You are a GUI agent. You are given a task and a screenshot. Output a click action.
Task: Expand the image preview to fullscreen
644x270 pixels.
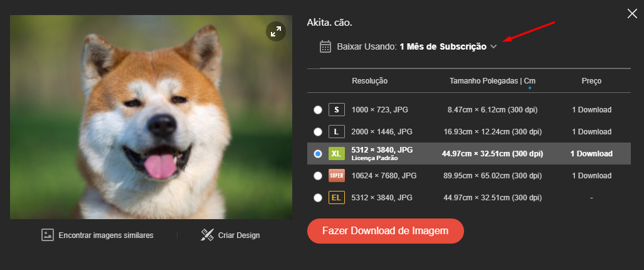coord(276,31)
